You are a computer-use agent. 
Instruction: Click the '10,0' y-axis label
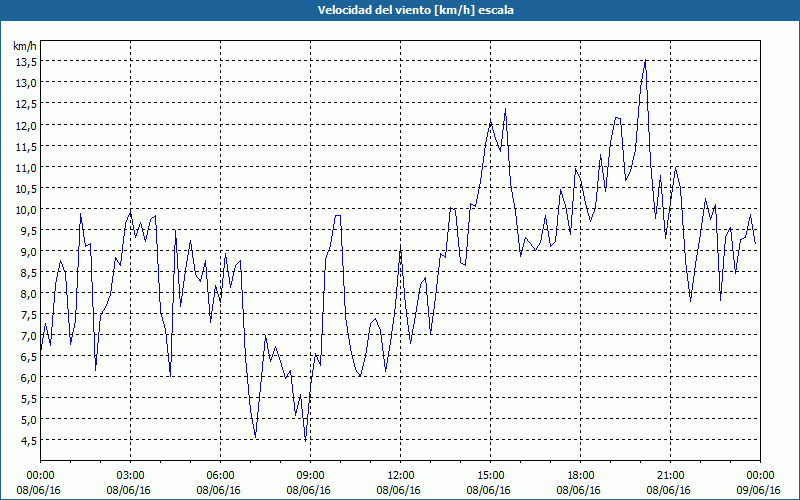tap(27, 210)
